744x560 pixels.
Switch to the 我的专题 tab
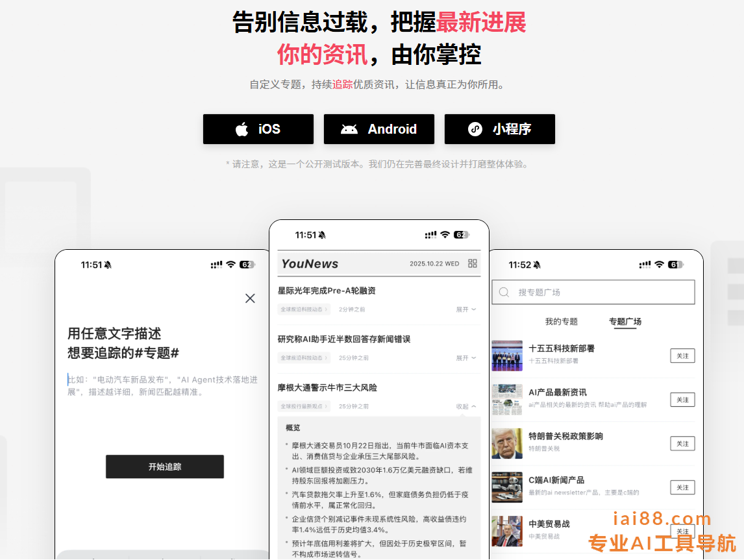[561, 322]
